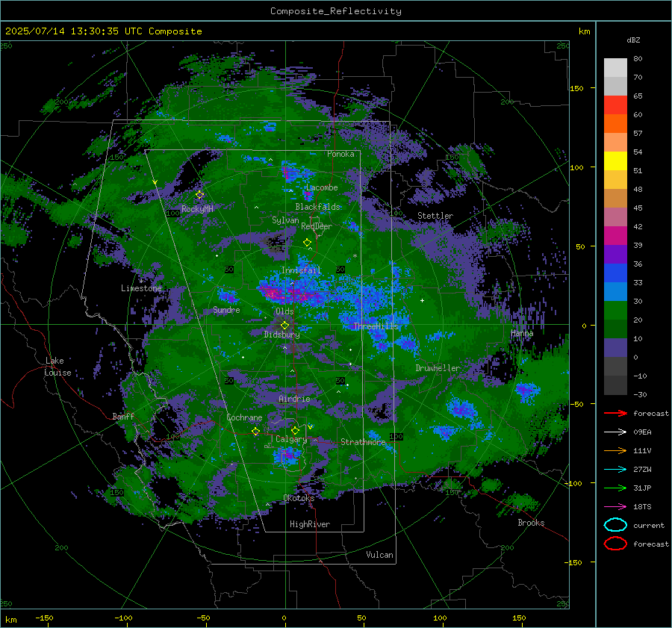Click the Vulcan city label

point(379,555)
